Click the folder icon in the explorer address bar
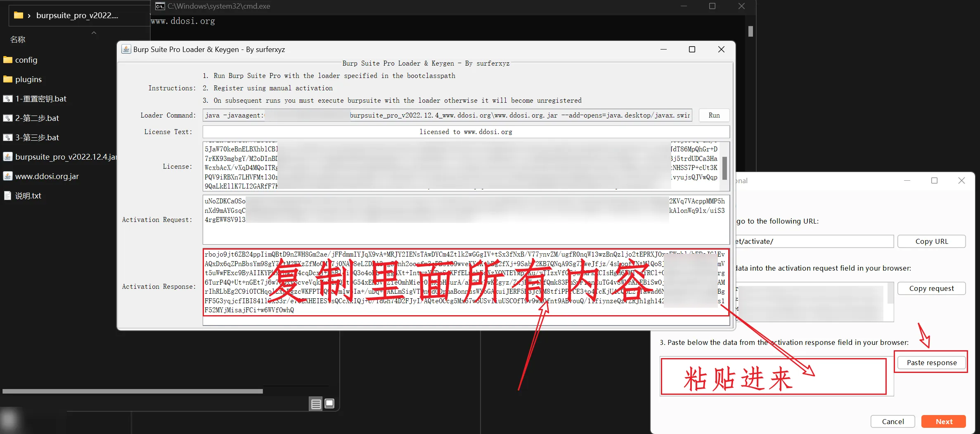 (18, 15)
